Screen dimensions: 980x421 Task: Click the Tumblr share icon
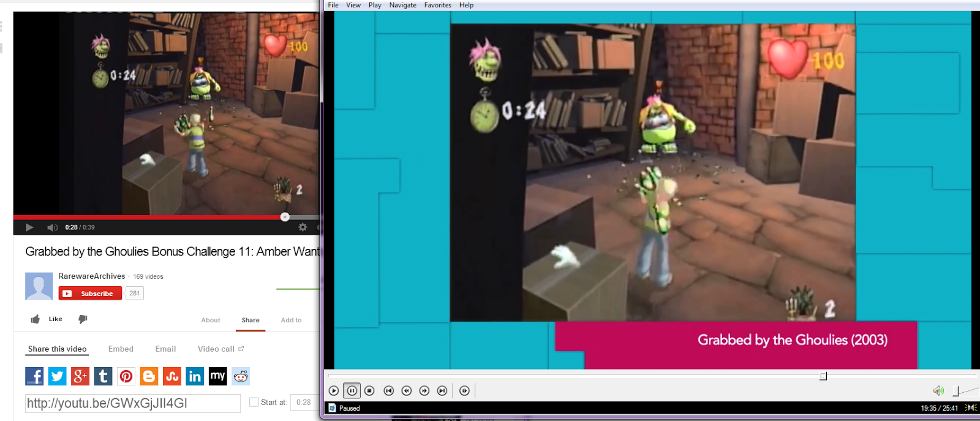coord(103,376)
